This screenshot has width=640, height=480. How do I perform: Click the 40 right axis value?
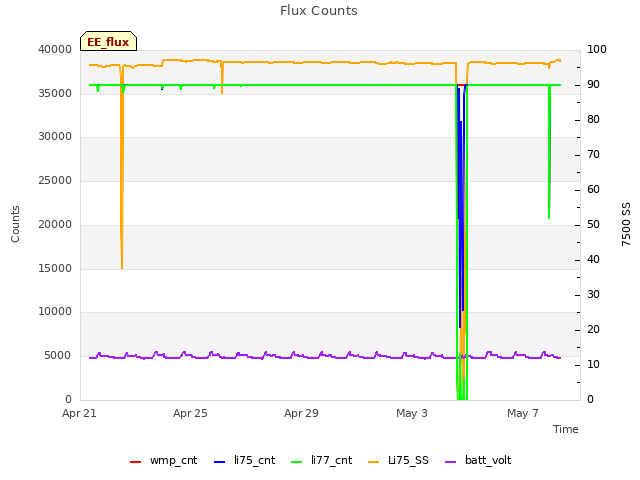[593, 260]
